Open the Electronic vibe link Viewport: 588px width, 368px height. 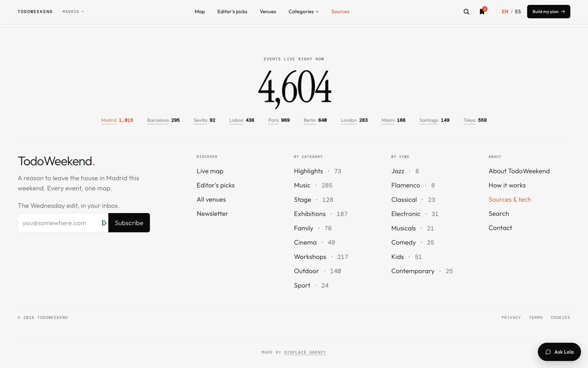[x=406, y=214]
